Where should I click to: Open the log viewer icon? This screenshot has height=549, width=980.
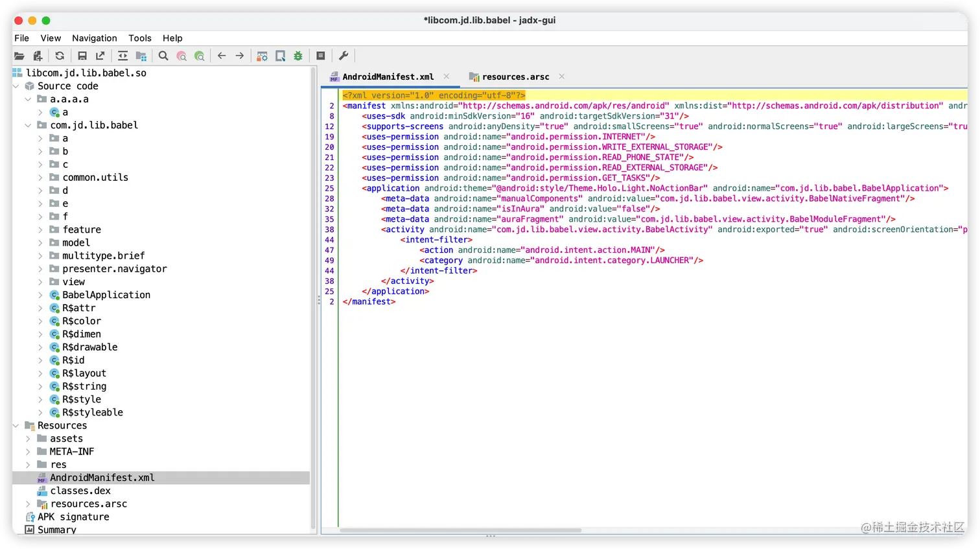click(320, 56)
